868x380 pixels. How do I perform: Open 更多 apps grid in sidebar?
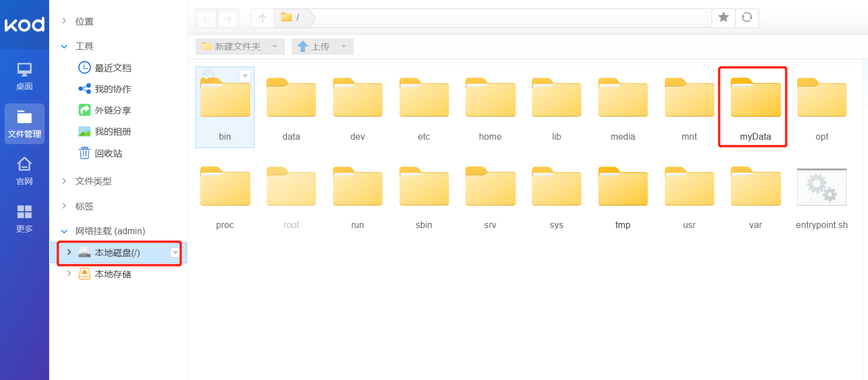24,218
